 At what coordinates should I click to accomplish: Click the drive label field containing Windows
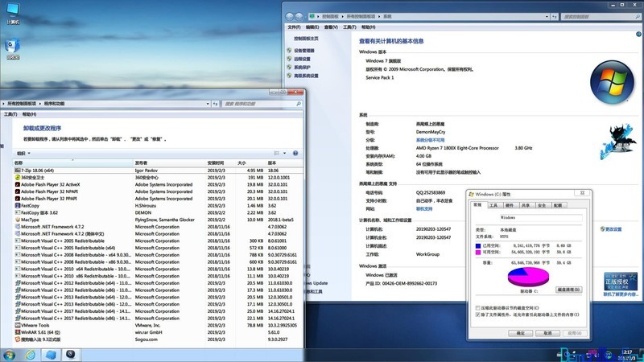[x=540, y=217]
